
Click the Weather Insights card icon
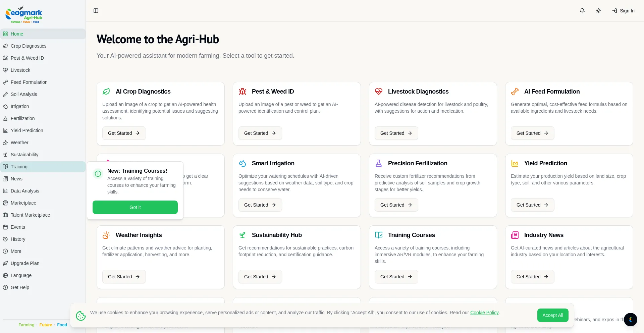[106, 235]
